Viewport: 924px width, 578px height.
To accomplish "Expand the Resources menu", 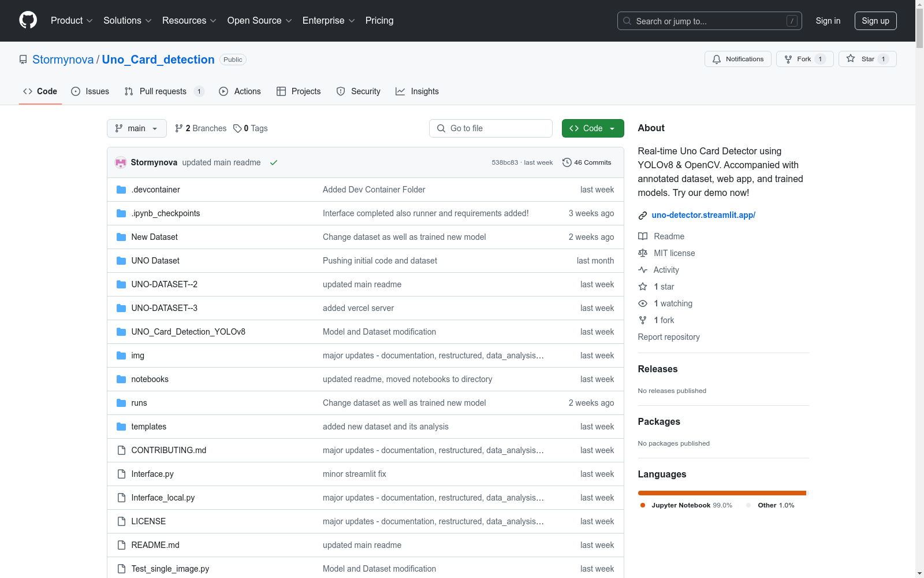I will tap(189, 20).
